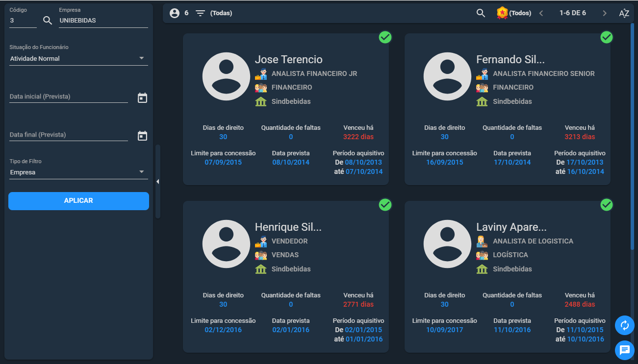
Task: Click job icon beside ANALISTA FINANCEIRO SENIOR
Action: 482,74
